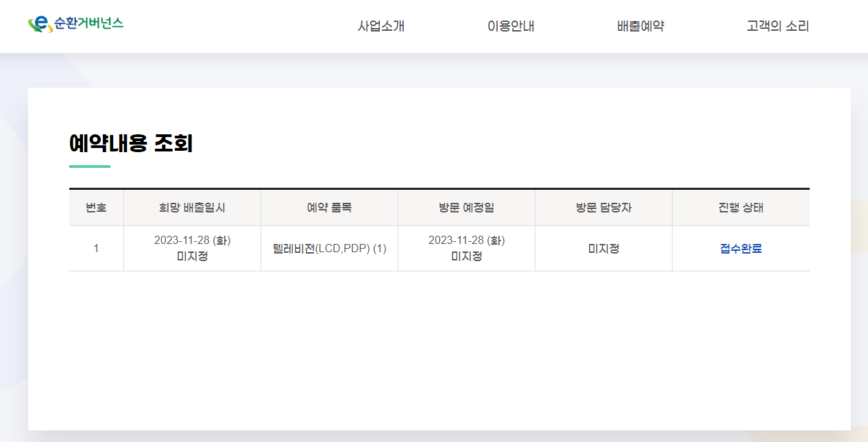Image resolution: width=868 pixels, height=442 pixels.
Task: Click the 방문 예정일 column header
Action: click(466, 208)
